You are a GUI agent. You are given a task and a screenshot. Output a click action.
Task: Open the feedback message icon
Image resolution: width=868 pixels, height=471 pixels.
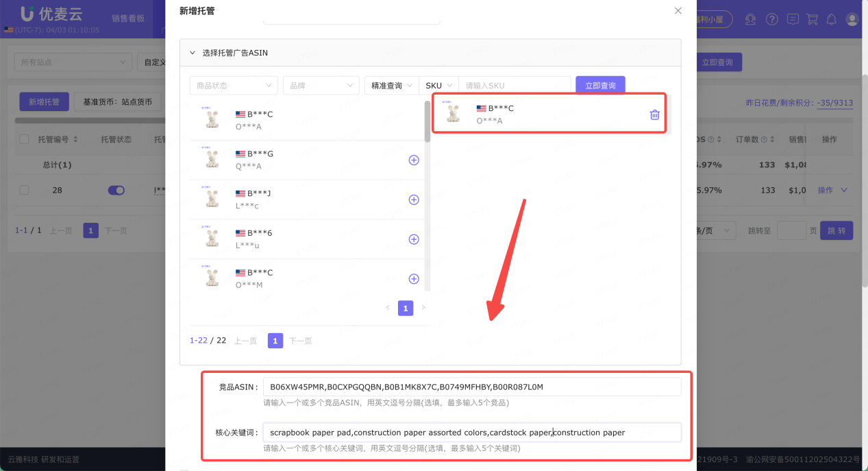[x=793, y=19]
